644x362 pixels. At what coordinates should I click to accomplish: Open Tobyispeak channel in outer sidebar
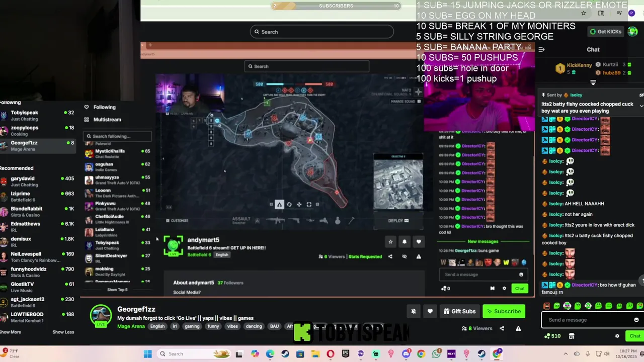[x=37, y=115]
